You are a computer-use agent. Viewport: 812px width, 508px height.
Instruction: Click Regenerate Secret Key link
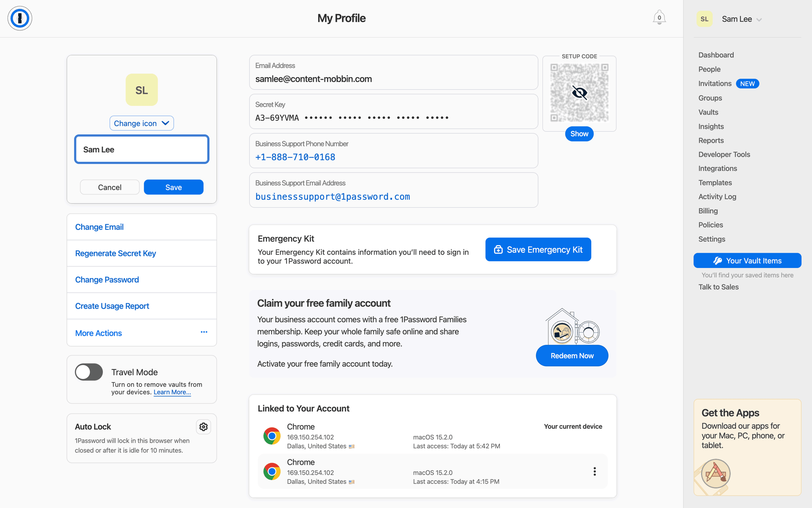[x=115, y=253]
